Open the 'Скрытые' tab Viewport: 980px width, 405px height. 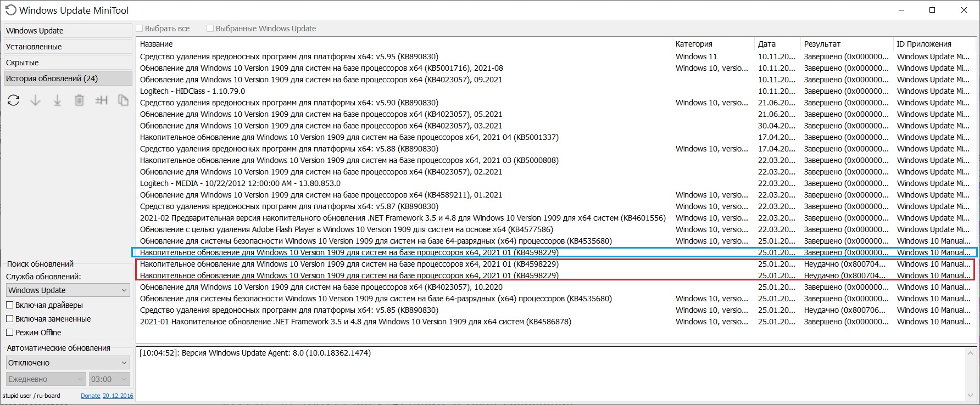coord(68,63)
